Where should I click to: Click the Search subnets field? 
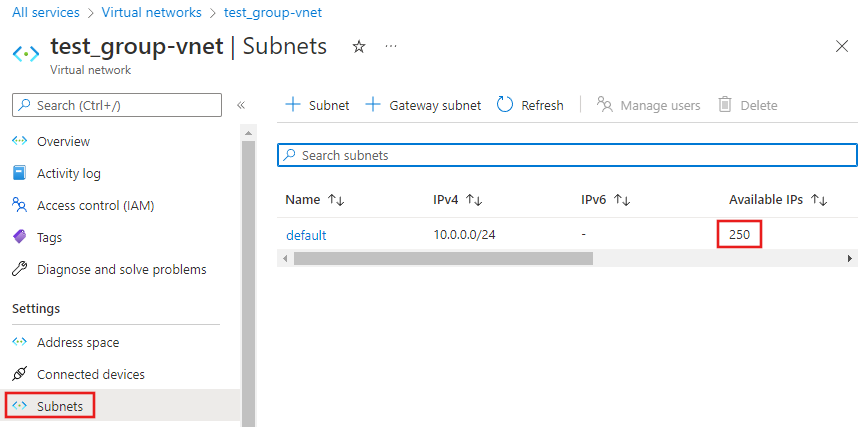tap(567, 156)
